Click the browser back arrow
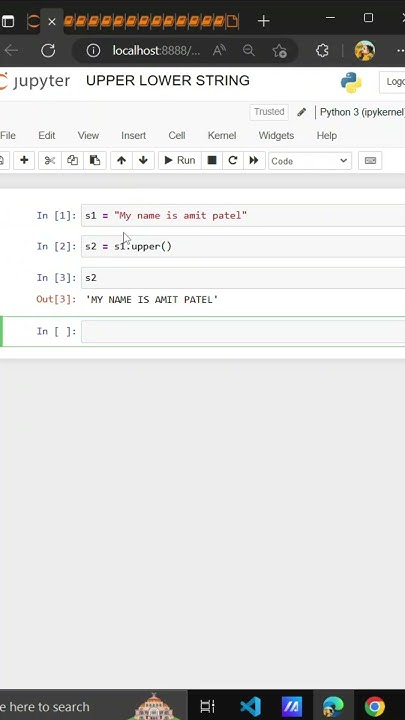The image size is (405, 720). (x=11, y=50)
